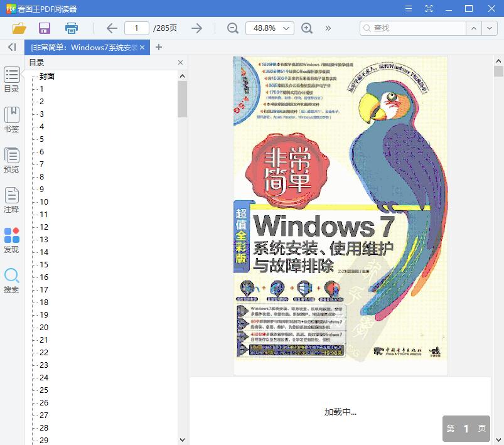Go to next page with the right arrow

(196, 28)
